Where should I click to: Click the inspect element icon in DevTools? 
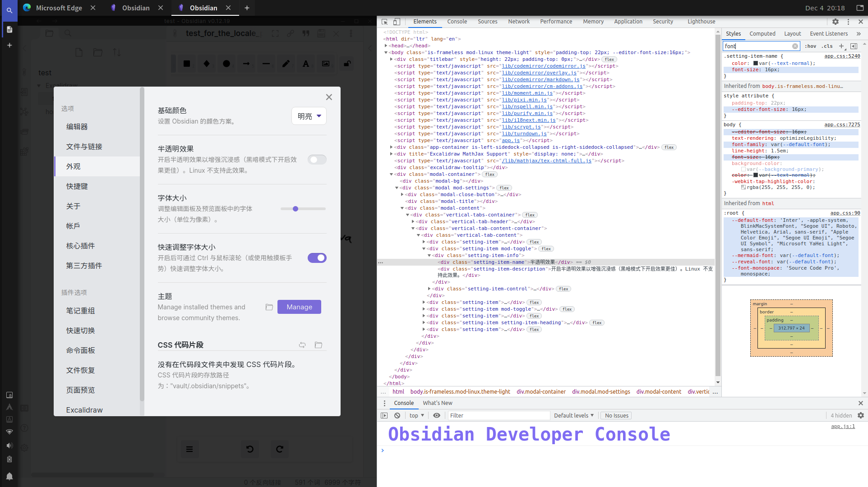pyautogui.click(x=383, y=21)
